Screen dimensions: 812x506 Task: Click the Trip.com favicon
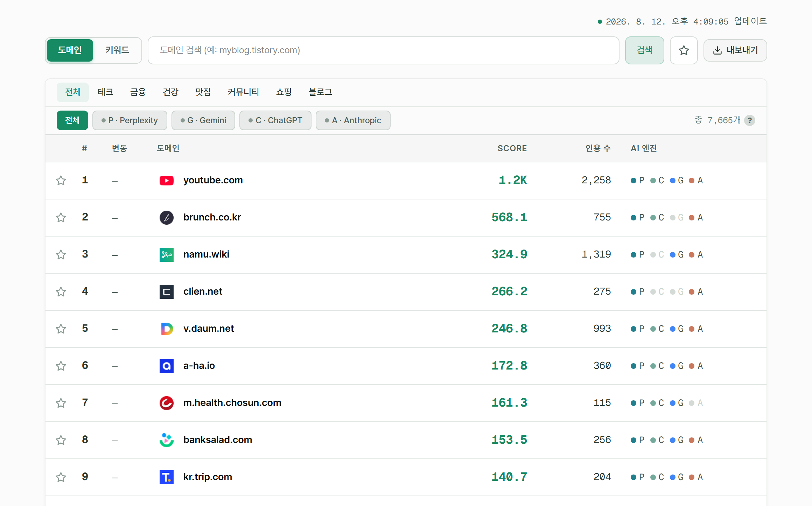tap(167, 477)
